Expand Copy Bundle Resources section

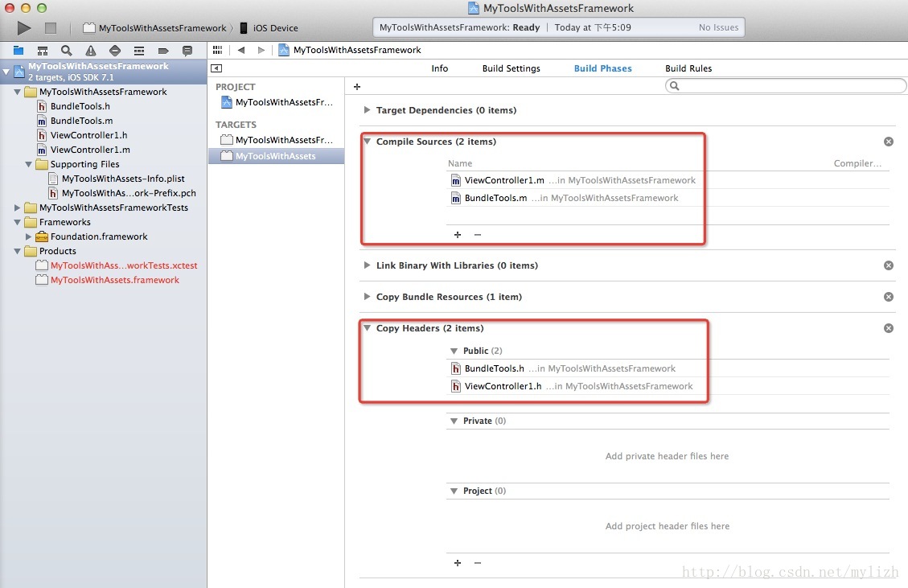367,296
